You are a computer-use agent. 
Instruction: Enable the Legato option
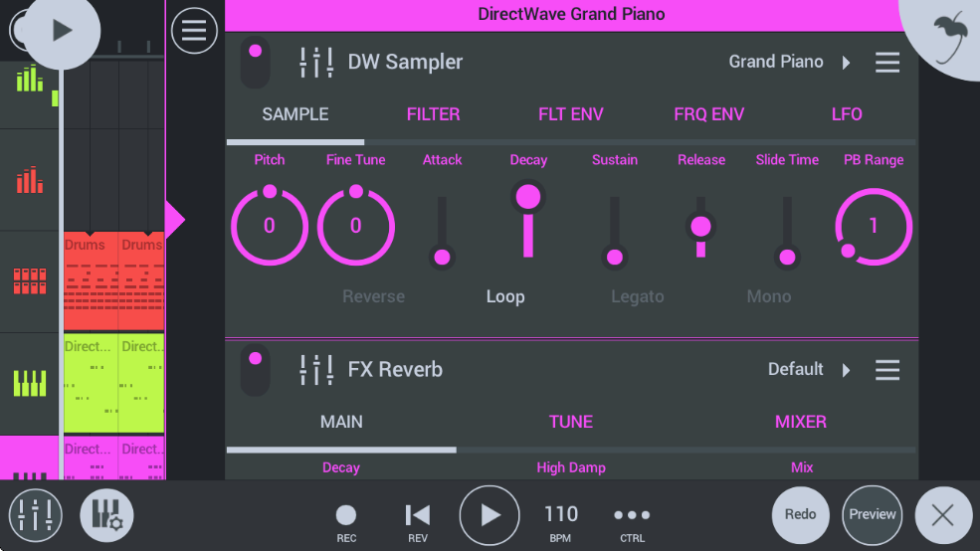tap(638, 296)
